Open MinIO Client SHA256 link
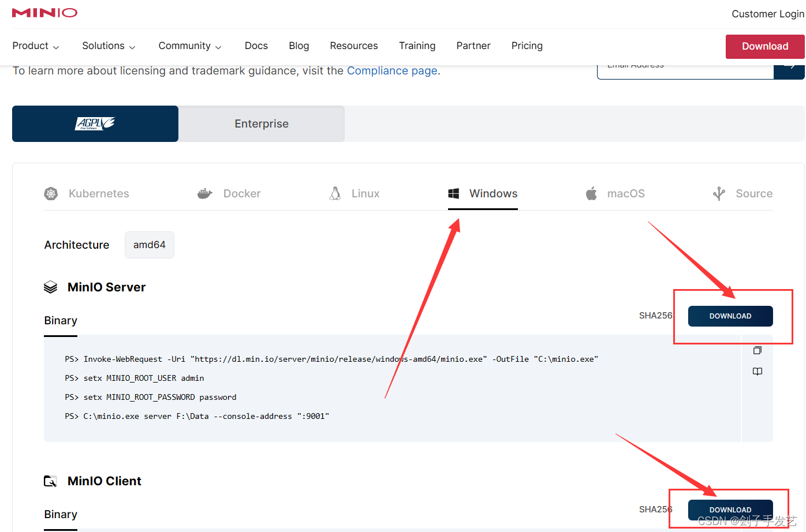Viewport: 806px width, 532px height. 655,509
